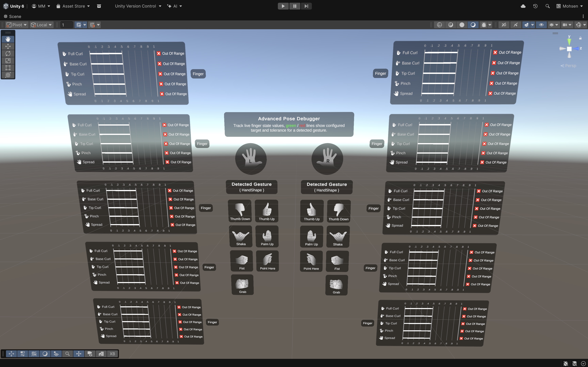This screenshot has height=367, width=588.
Task: Select the Move tool in Scene tools
Action: (x=8, y=46)
